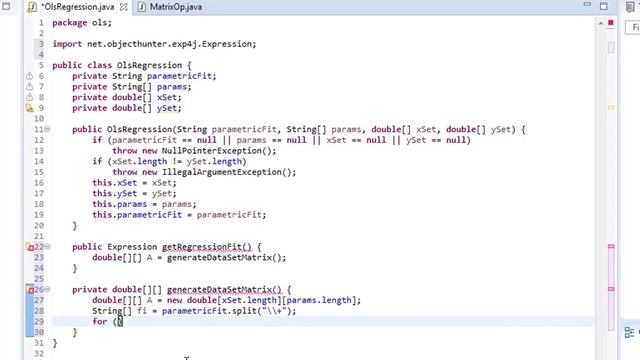Click the error marker on line 26
This screenshot has width=640, height=360.
click(30, 289)
